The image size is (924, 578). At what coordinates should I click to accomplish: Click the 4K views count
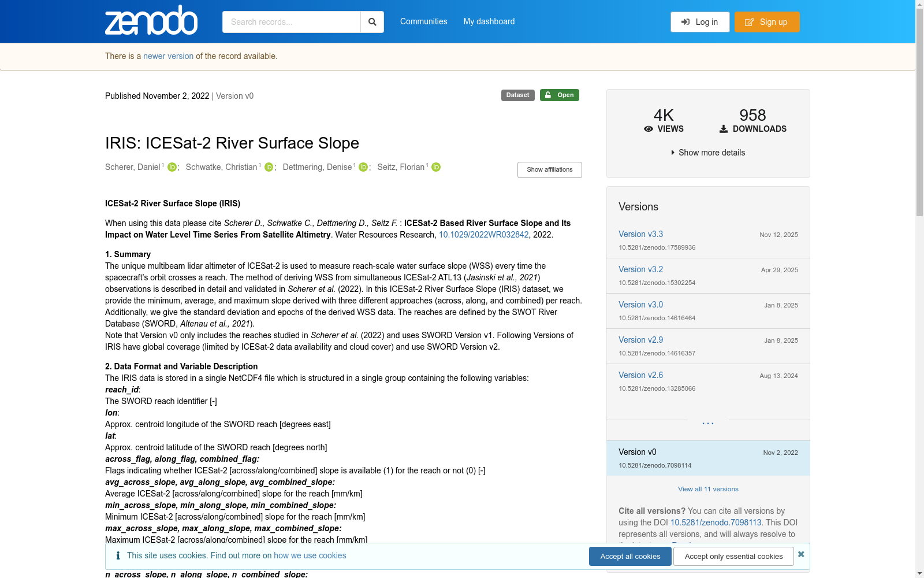(664, 115)
